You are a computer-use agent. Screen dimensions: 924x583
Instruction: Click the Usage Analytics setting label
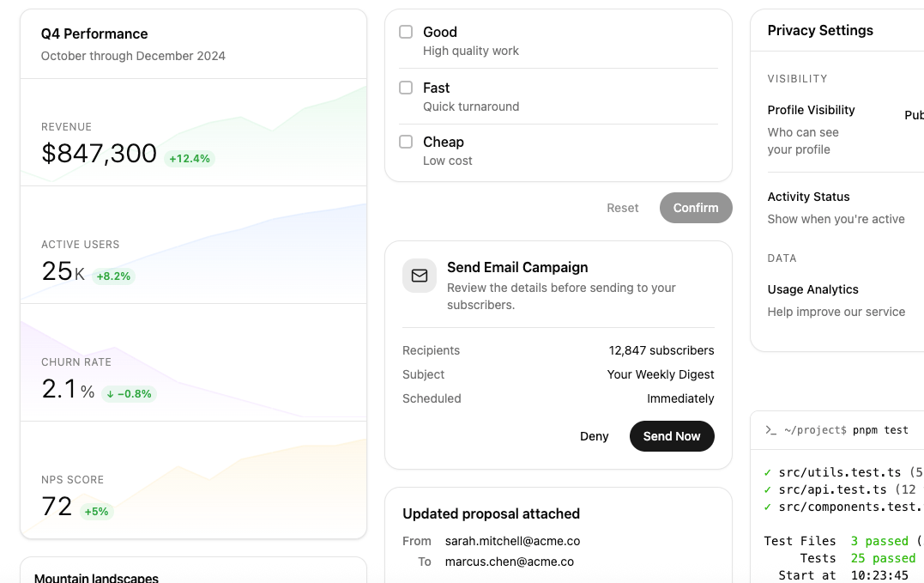pyautogui.click(x=812, y=289)
